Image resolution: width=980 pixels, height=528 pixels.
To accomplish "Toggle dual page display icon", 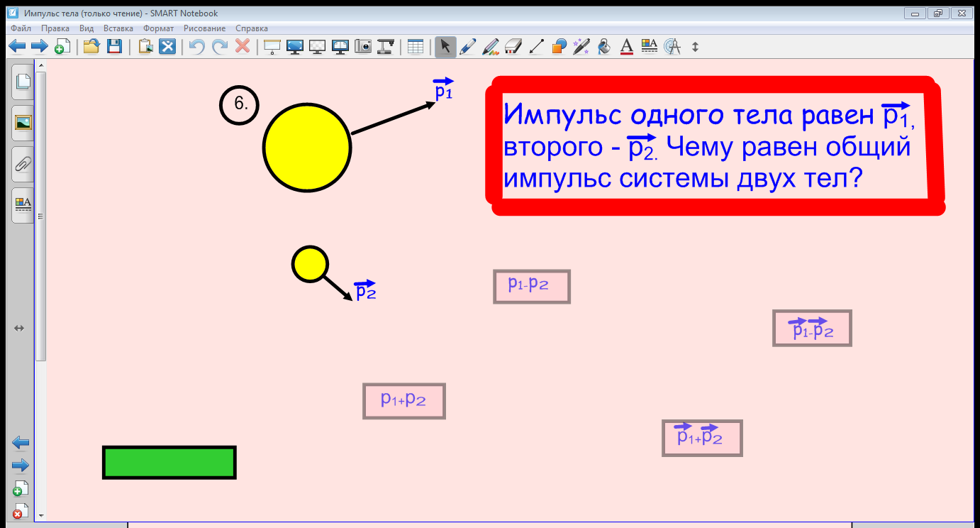I will coord(340,47).
